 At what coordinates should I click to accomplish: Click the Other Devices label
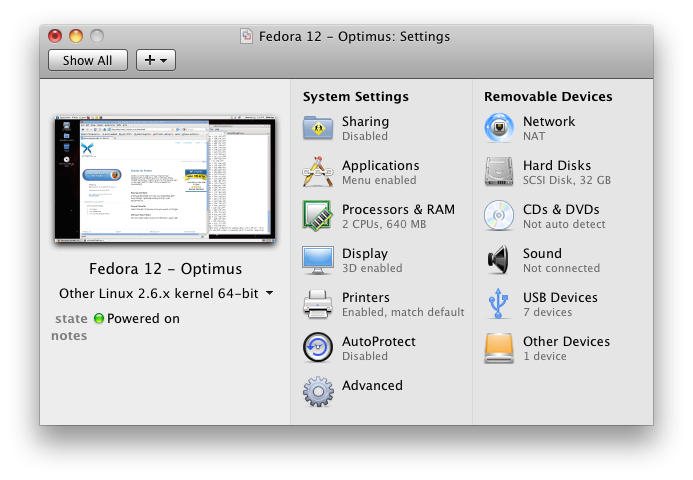pos(567,341)
